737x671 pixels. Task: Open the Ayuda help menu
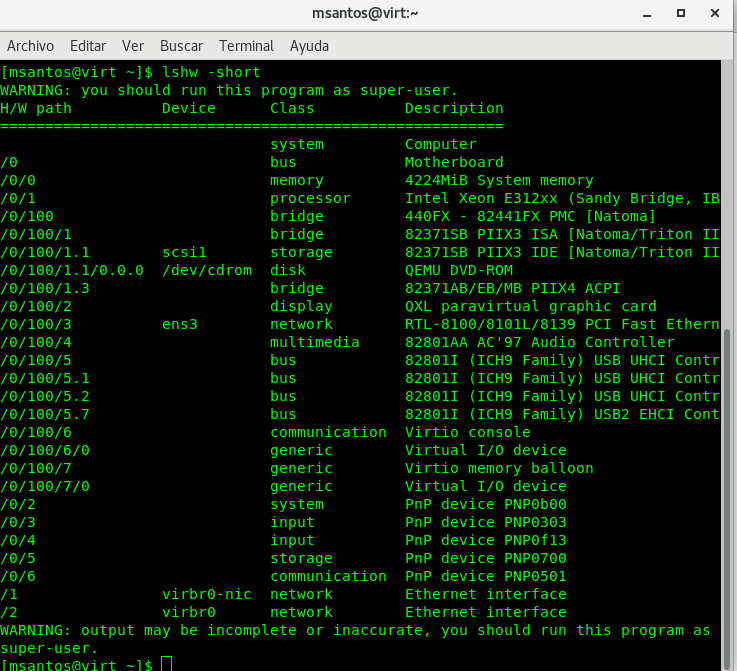[x=309, y=46]
